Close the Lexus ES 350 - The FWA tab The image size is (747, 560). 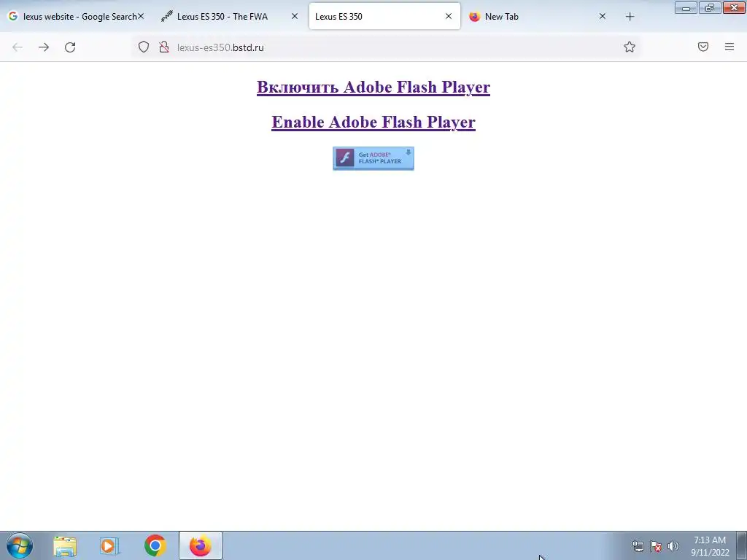pos(295,16)
